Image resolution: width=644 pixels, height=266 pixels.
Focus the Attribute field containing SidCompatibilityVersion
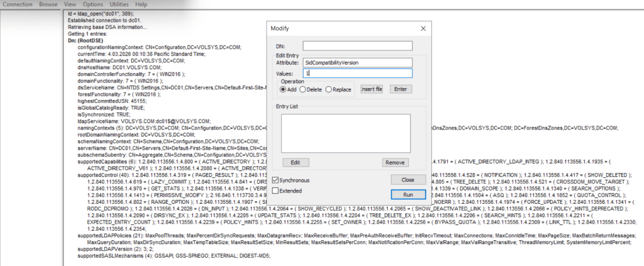tap(357, 63)
